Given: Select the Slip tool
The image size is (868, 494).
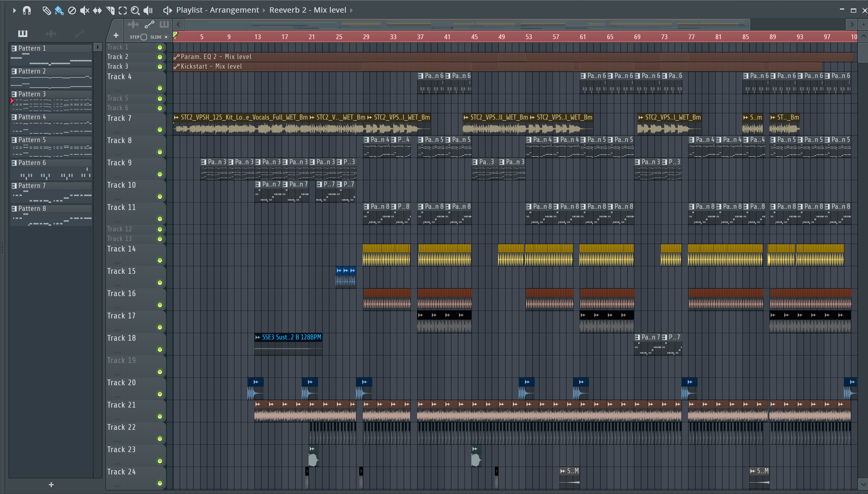Looking at the screenshot, I should click(97, 11).
